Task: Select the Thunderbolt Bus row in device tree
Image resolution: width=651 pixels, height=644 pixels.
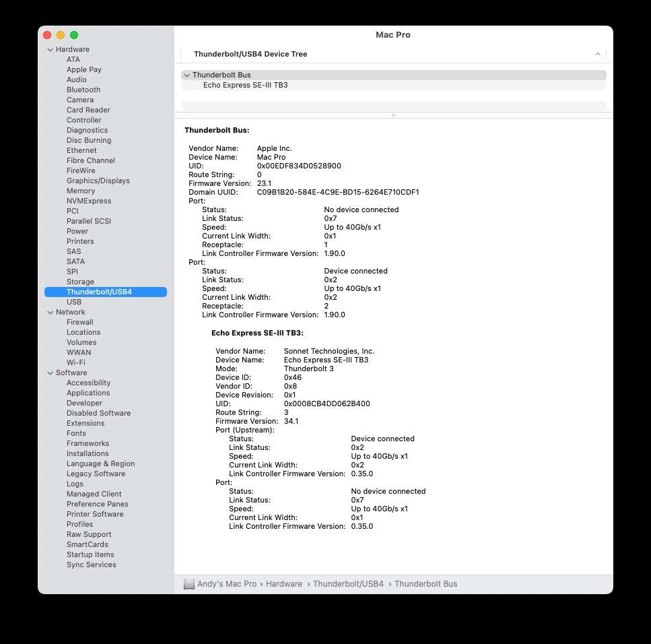Action: (x=394, y=75)
